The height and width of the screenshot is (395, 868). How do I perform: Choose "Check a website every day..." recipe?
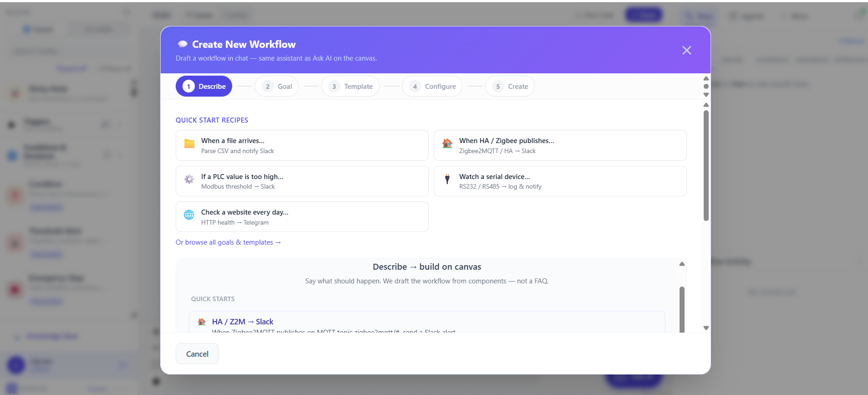click(302, 216)
